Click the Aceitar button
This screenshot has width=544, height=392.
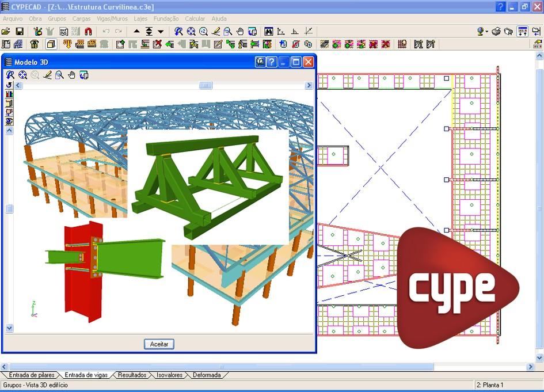(159, 344)
